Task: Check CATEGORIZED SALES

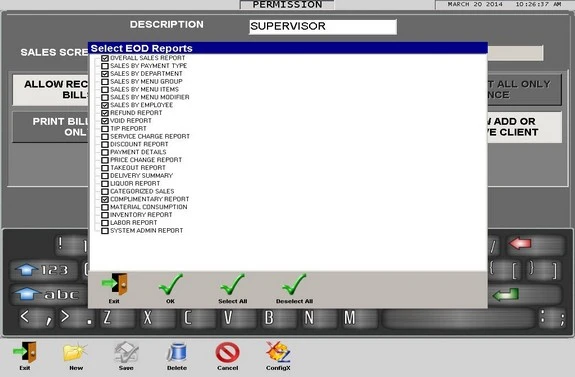Action: [105, 191]
